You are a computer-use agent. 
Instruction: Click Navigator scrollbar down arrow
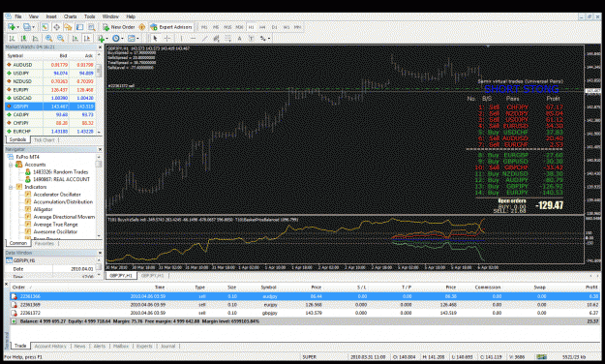point(99,235)
